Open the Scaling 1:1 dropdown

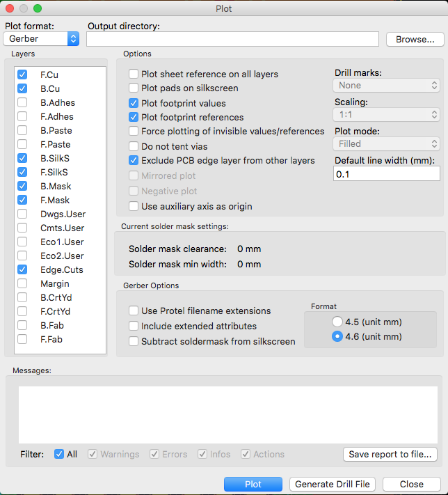tap(386, 115)
